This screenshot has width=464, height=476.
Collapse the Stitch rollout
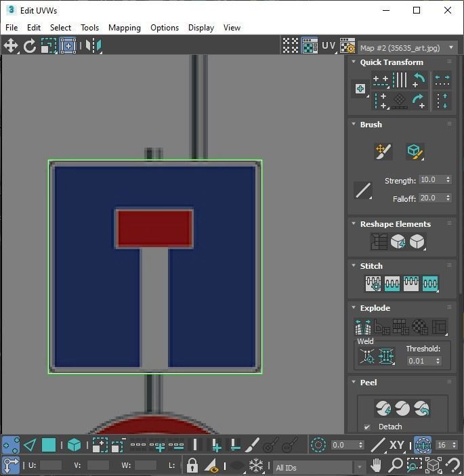coord(354,265)
